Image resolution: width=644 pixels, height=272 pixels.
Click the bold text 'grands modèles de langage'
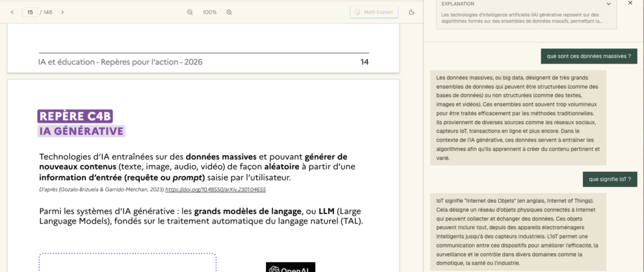point(248,212)
